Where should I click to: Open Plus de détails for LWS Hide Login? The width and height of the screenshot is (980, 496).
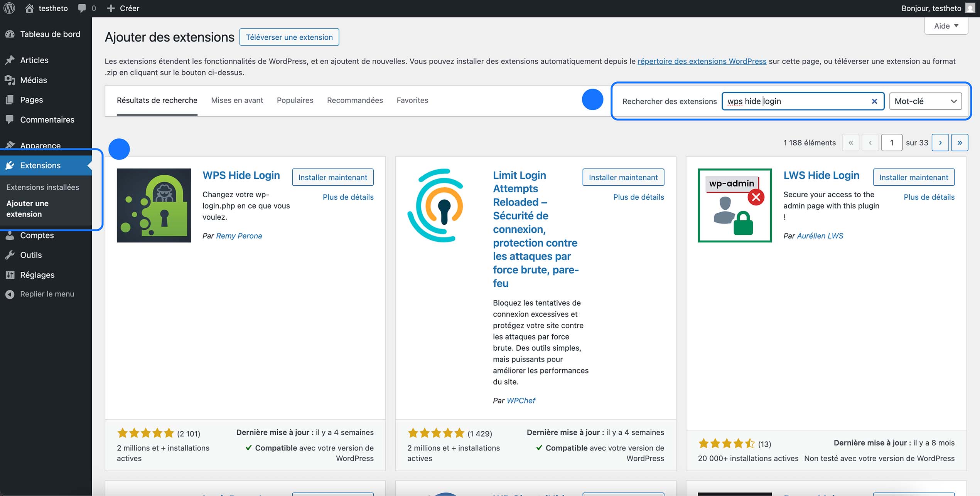929,197
